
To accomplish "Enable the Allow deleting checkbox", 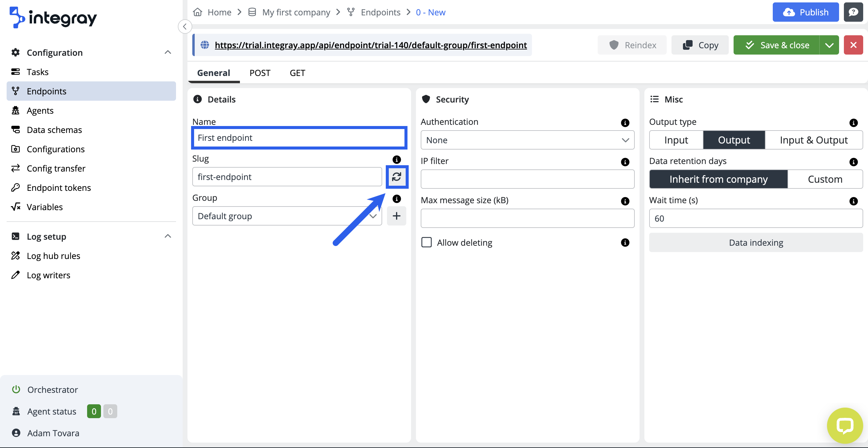I will click(x=426, y=242).
